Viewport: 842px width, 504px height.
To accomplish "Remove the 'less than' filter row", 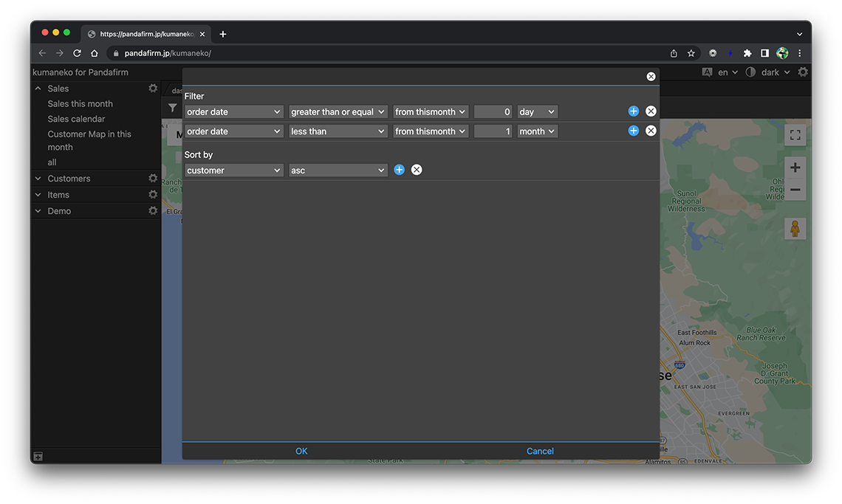I will coord(651,131).
